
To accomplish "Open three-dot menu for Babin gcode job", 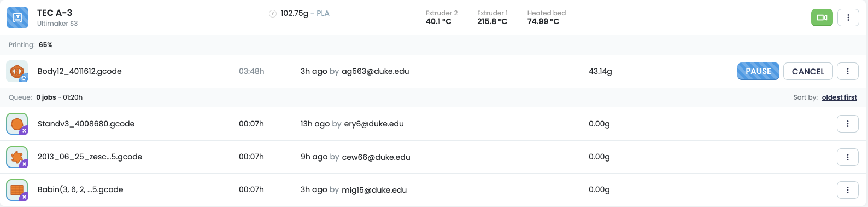I will (848, 189).
